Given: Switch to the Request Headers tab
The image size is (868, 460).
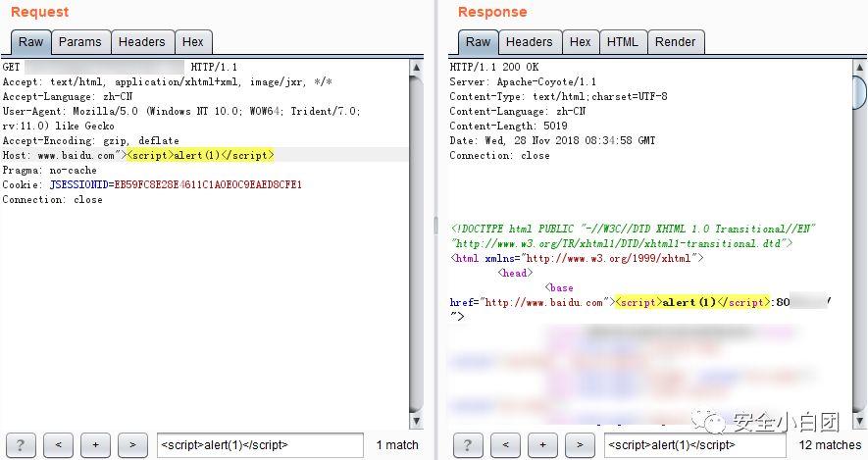Looking at the screenshot, I should coord(141,42).
